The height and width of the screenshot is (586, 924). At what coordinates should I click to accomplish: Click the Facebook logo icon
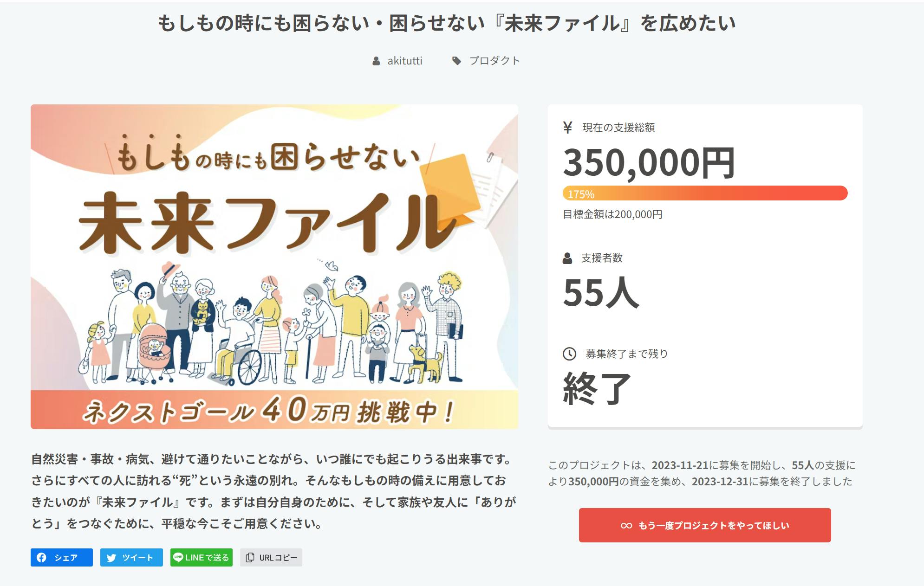click(x=41, y=557)
